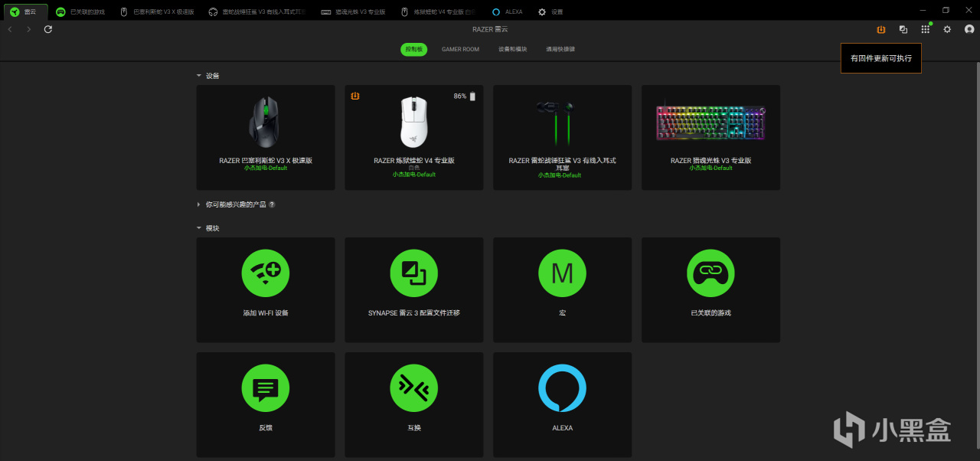Open the 炼狱蝰蛇 V4 专业版 mouse tab
Screen dimensions: 980x461
[437, 11]
